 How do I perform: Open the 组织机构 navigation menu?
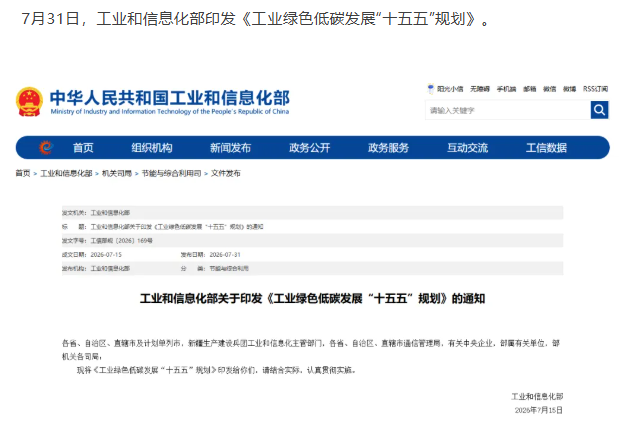[x=152, y=148]
